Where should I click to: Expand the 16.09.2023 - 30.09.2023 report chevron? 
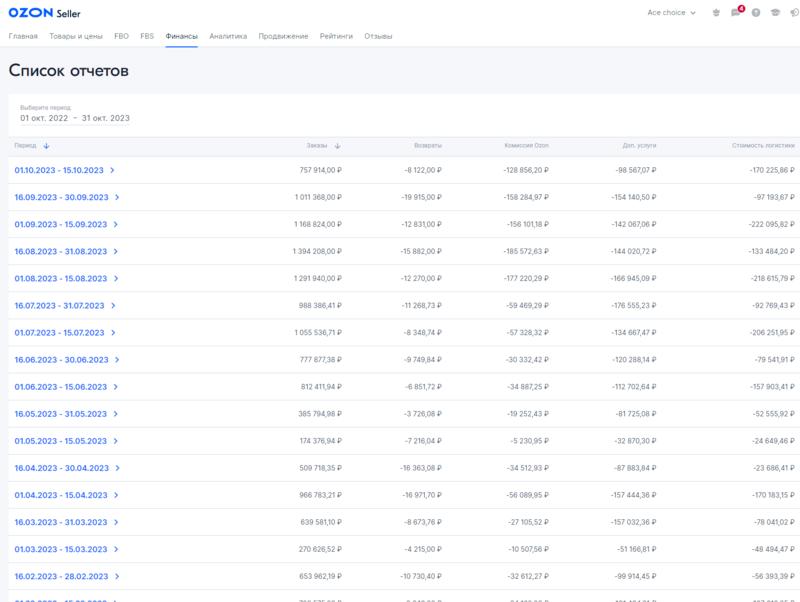tap(117, 197)
